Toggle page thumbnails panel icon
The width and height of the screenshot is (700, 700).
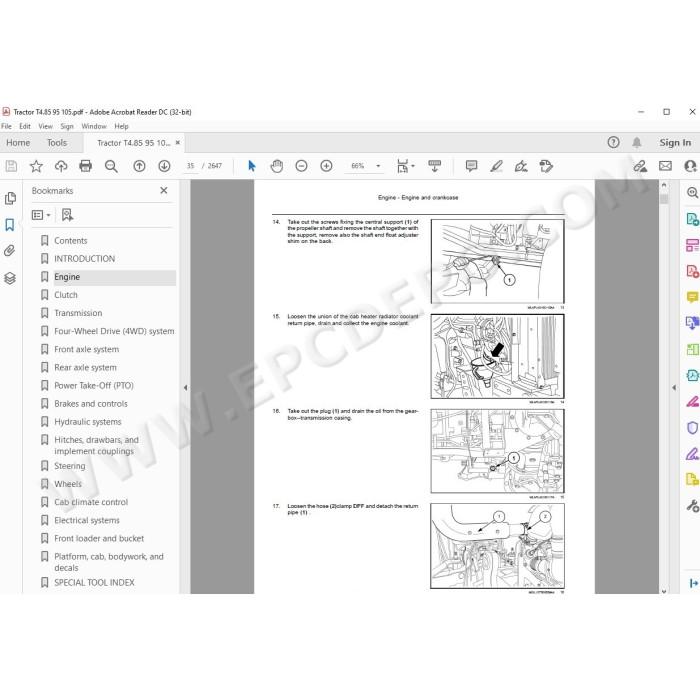tap(10, 198)
